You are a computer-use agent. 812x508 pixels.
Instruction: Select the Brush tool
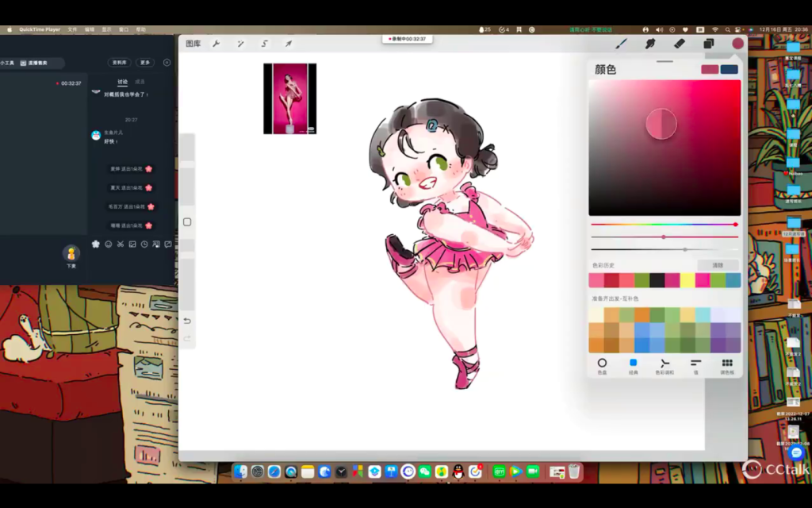(x=621, y=44)
